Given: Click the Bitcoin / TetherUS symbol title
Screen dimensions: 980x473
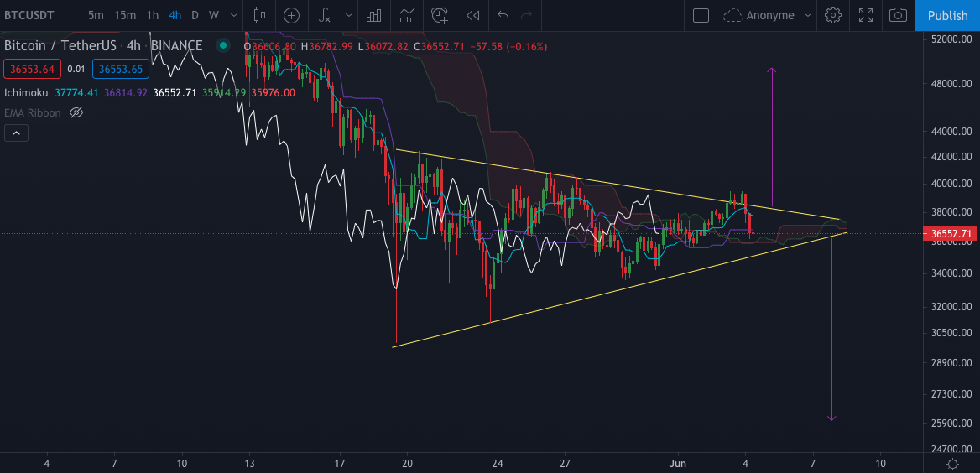Looking at the screenshot, I should [x=103, y=45].
